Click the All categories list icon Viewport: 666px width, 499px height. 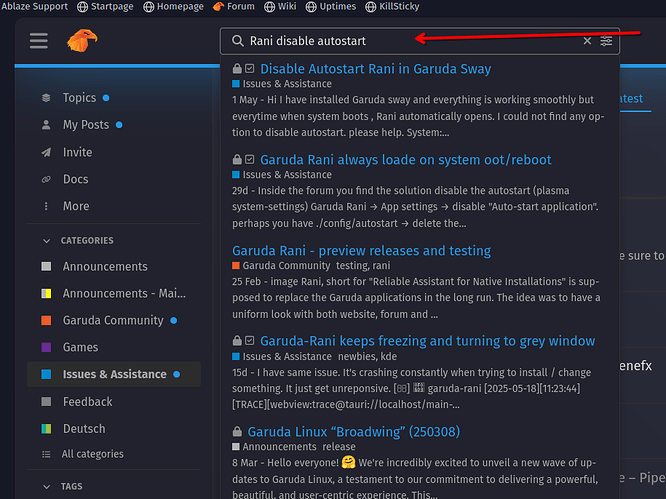pos(46,454)
